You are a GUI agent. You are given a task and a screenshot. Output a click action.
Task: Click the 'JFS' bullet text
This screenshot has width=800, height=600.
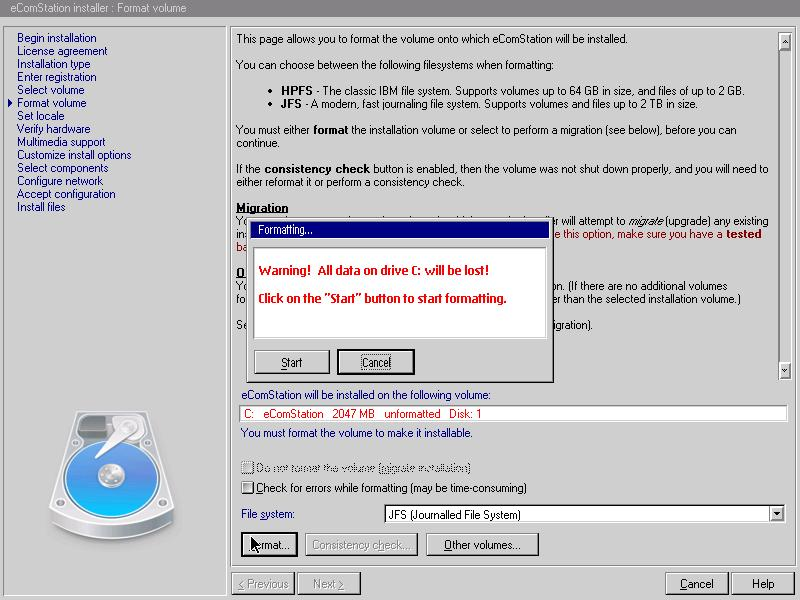coord(291,104)
